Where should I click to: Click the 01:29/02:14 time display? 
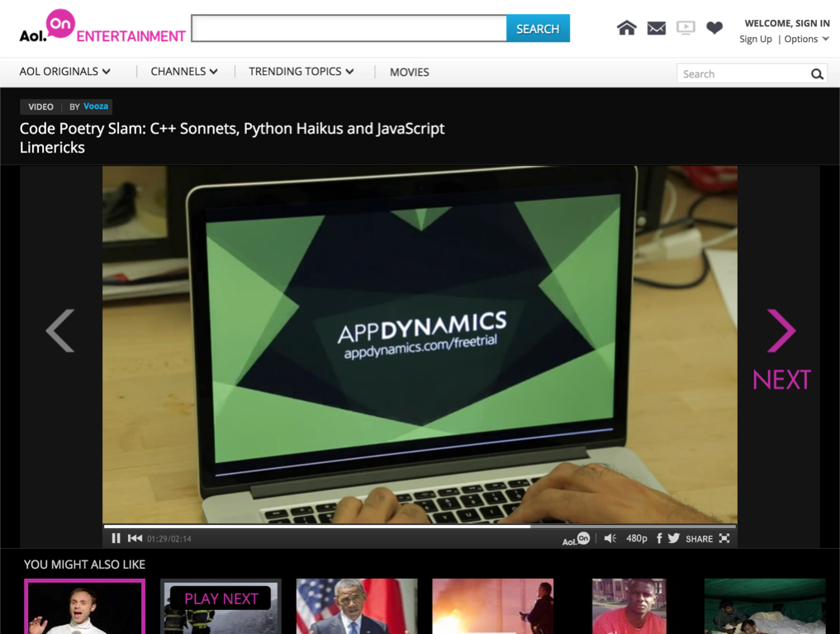[x=169, y=539]
